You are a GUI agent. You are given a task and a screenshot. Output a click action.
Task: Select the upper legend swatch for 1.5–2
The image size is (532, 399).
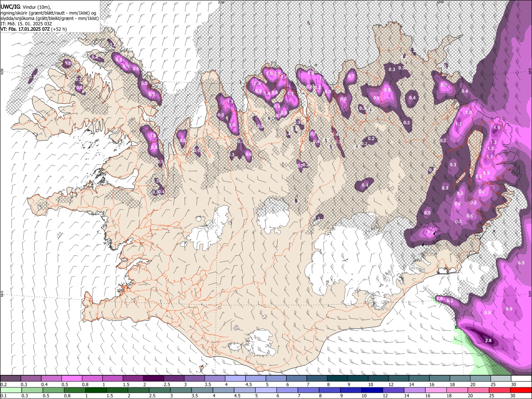click(x=133, y=378)
